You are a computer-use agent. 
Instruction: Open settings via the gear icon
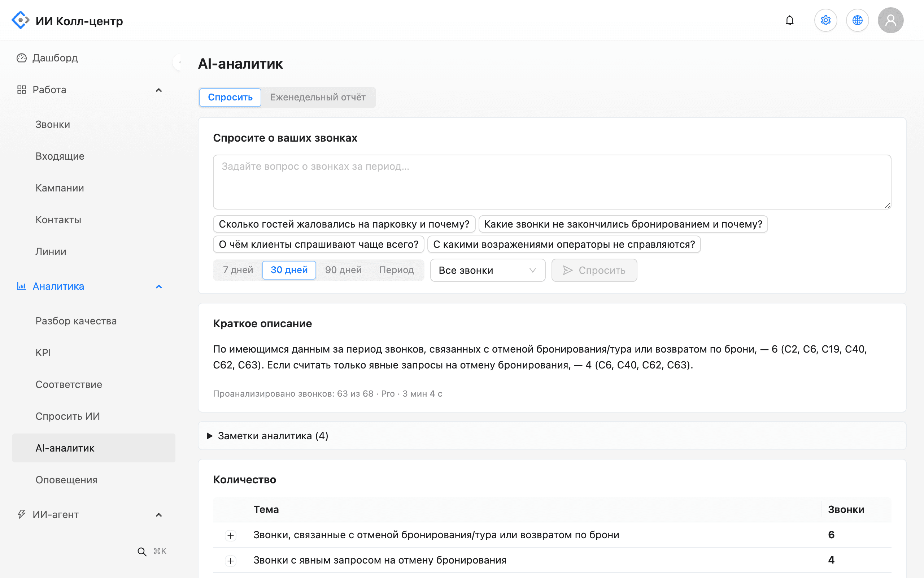825,20
